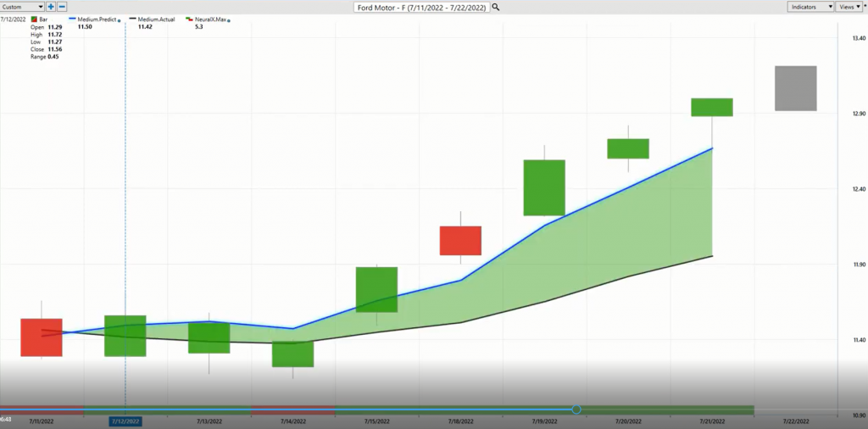Select the highlighted 7/12/2022 date label
Viewport: 868px width, 429px height.
125,421
